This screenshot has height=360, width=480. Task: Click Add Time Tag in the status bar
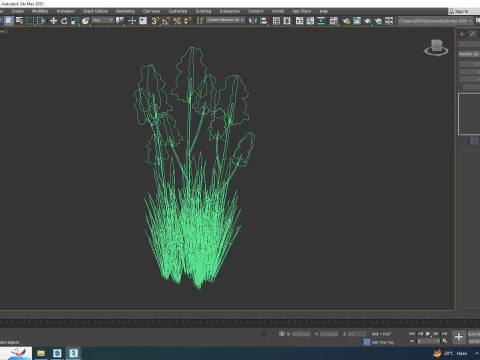379,342
